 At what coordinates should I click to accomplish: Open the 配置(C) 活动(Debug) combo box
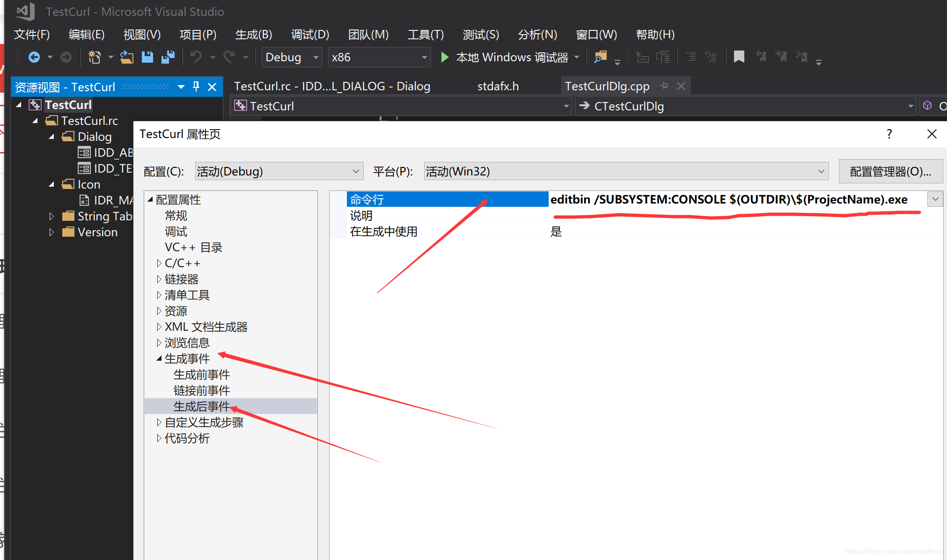pyautogui.click(x=279, y=171)
